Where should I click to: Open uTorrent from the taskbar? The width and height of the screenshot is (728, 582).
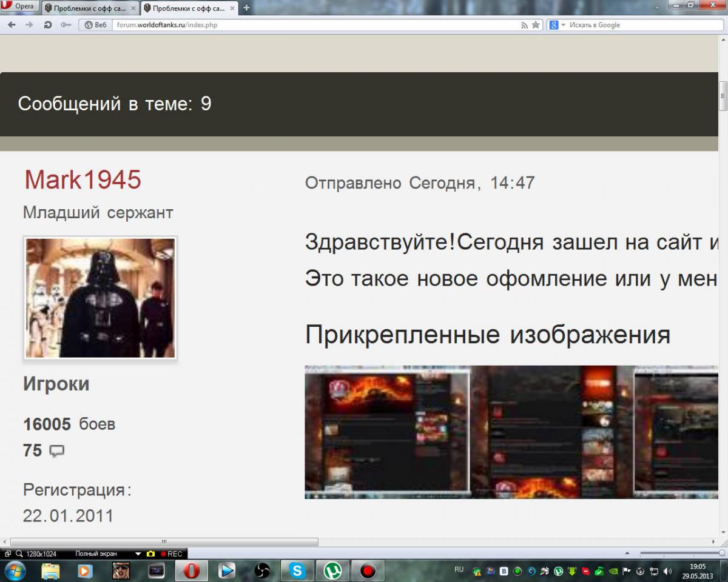[332, 570]
